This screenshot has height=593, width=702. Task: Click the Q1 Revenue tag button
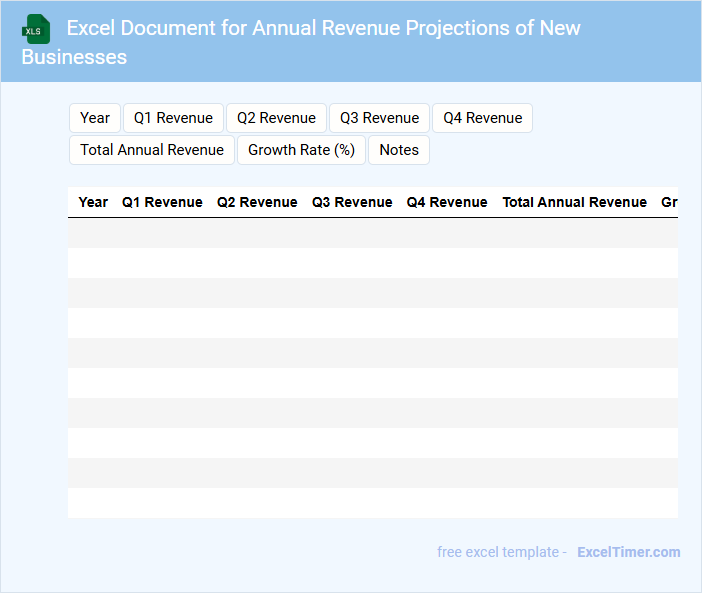click(x=174, y=118)
